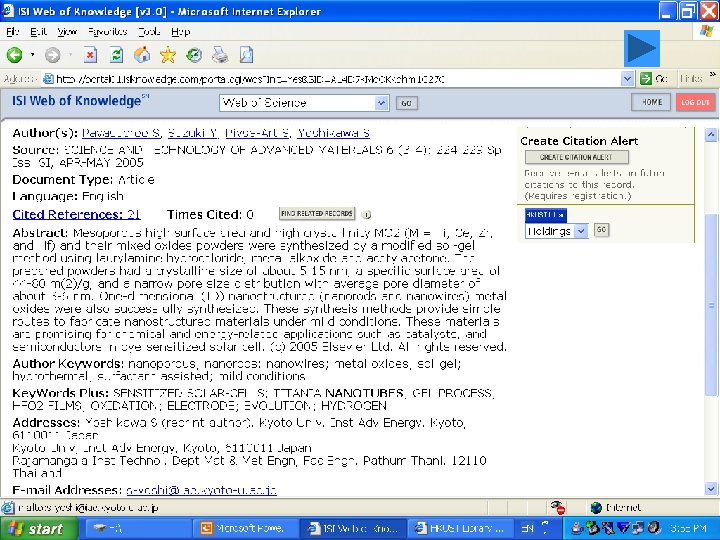The height and width of the screenshot is (540, 720).
Task: Open the Tools menu
Action: pos(149,32)
